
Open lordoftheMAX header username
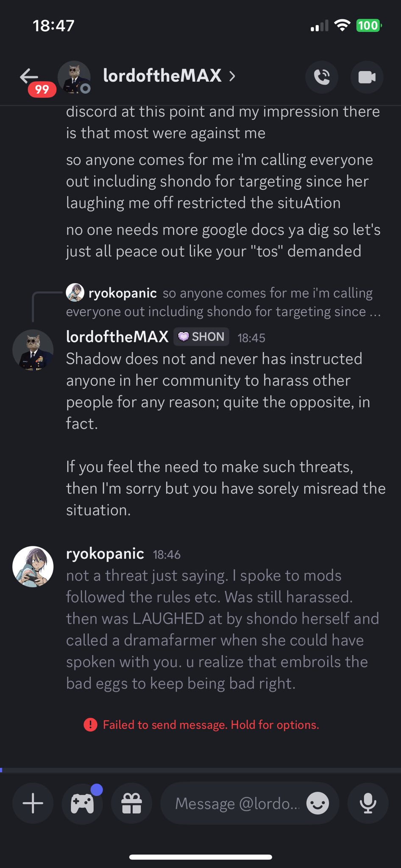point(162,76)
